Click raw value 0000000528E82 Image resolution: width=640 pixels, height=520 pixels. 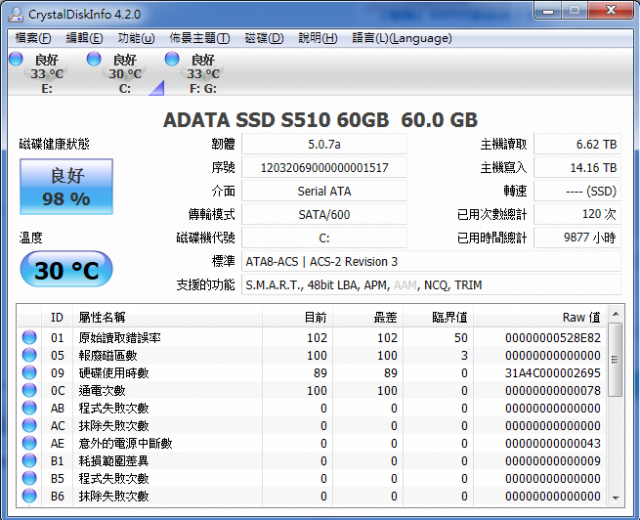point(553,338)
